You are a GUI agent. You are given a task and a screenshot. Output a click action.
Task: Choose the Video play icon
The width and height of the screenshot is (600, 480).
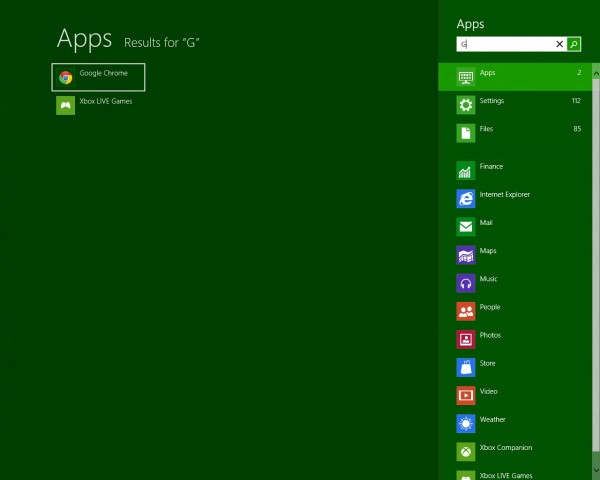point(466,396)
